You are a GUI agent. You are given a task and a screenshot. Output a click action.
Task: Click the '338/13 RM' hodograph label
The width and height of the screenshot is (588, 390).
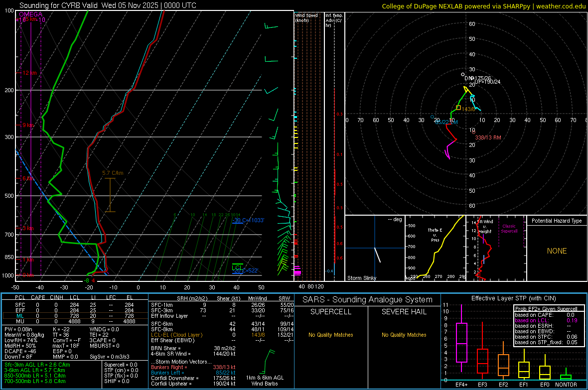click(488, 137)
